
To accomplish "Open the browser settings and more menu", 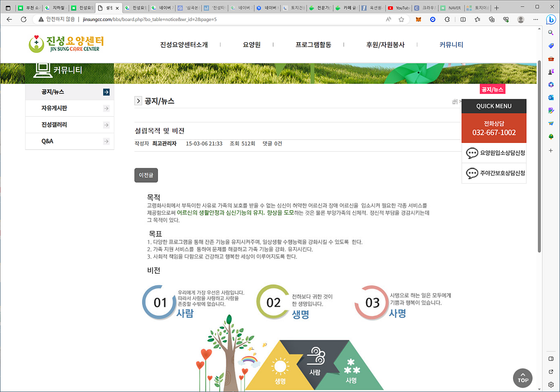I will coord(535,19).
